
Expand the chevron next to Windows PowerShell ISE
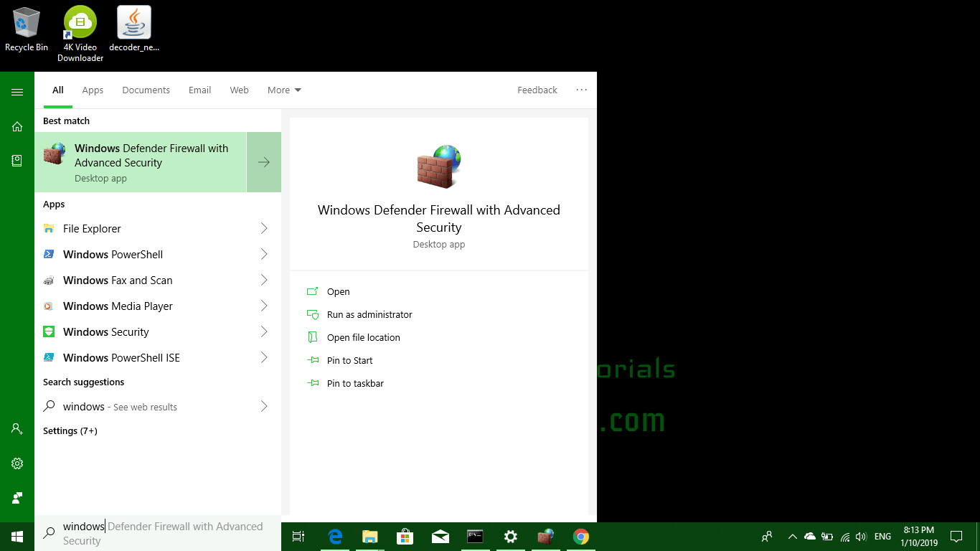[x=264, y=357]
